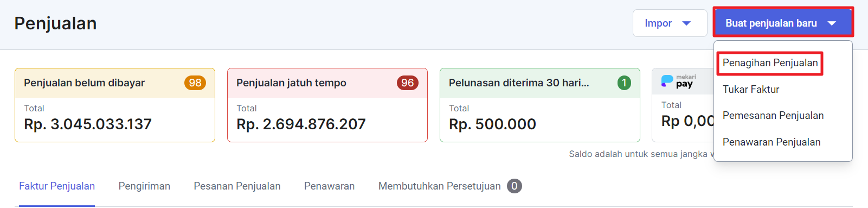Select Pemesanan Penjualan menu item
This screenshot has height=208, width=868.
point(773,116)
